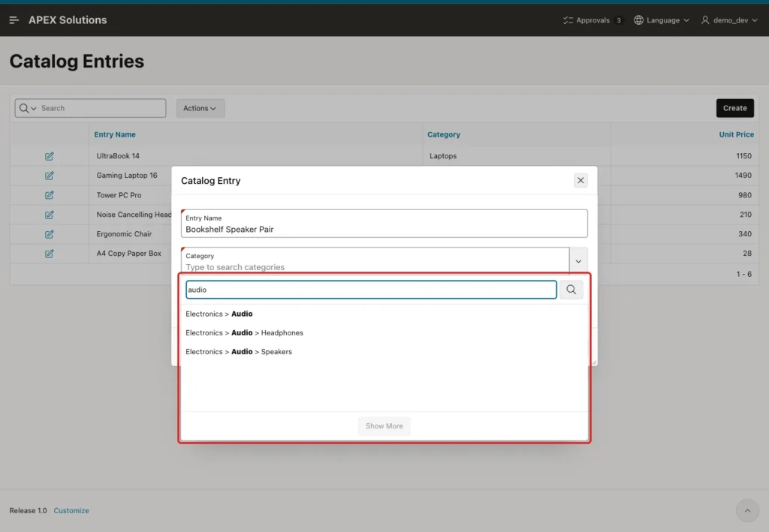Click the Ergonomic Chair edit icon
This screenshot has height=532, width=769.
pyautogui.click(x=49, y=234)
